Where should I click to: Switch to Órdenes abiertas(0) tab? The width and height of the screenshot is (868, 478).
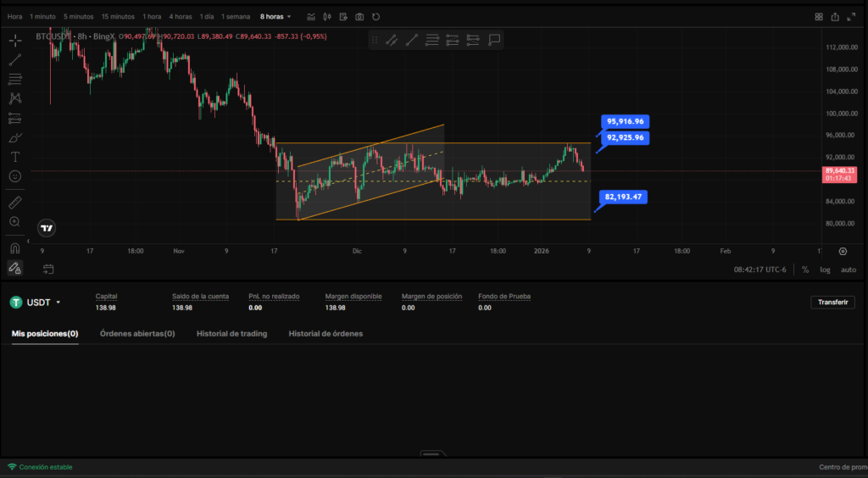point(137,334)
